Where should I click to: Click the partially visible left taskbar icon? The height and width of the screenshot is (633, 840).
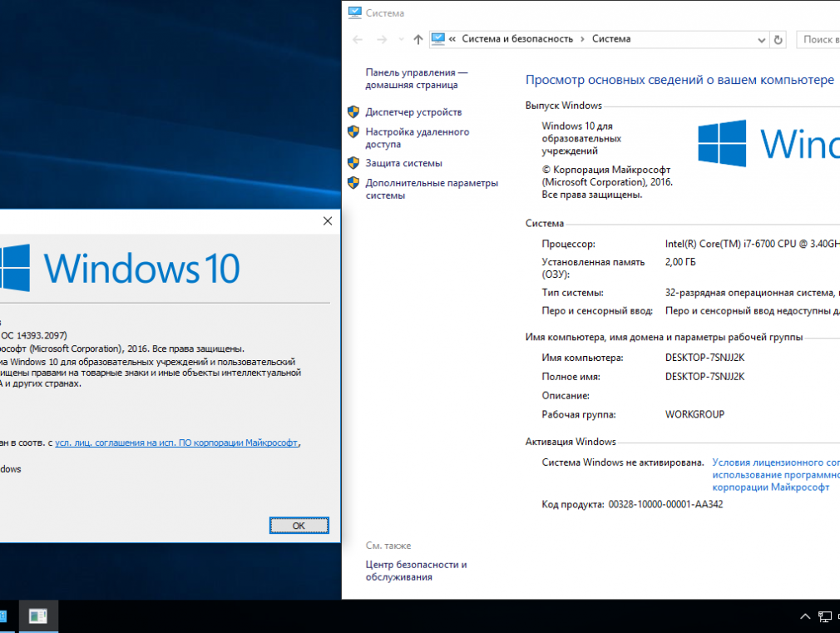[3, 616]
